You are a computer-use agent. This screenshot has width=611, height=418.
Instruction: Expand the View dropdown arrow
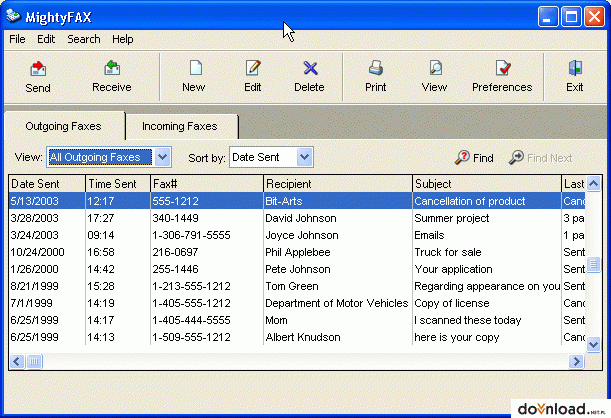point(162,157)
